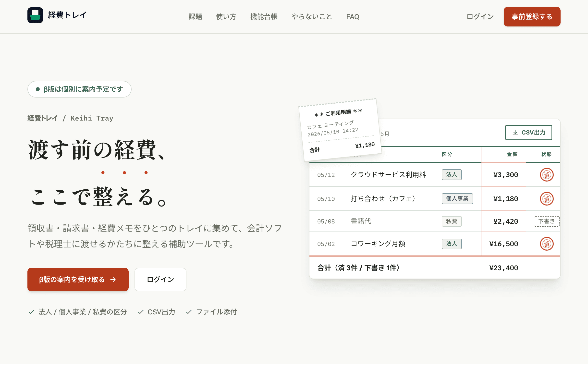Click the 下書き status badge
The height and width of the screenshot is (392, 588).
tap(547, 221)
